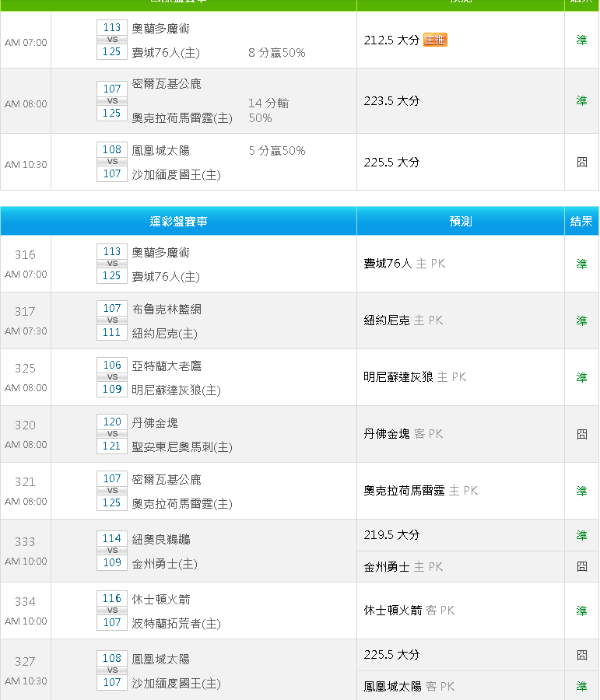Click game number 317
Screen dimensions: 600x700
pos(25,312)
